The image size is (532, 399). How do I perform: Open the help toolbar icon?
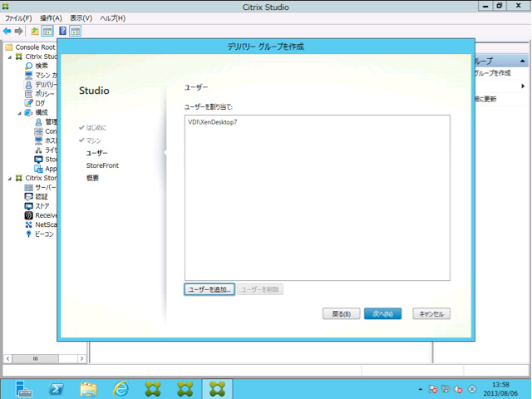pyautogui.click(x=63, y=32)
